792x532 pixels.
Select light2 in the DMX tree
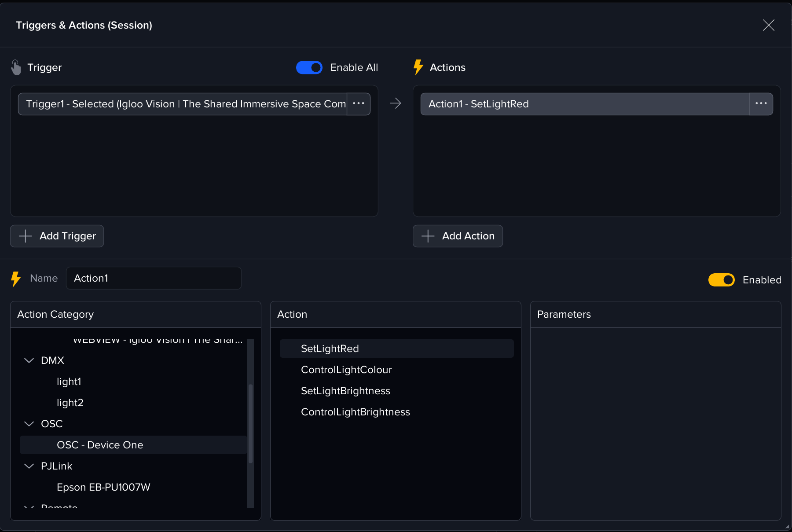70,403
